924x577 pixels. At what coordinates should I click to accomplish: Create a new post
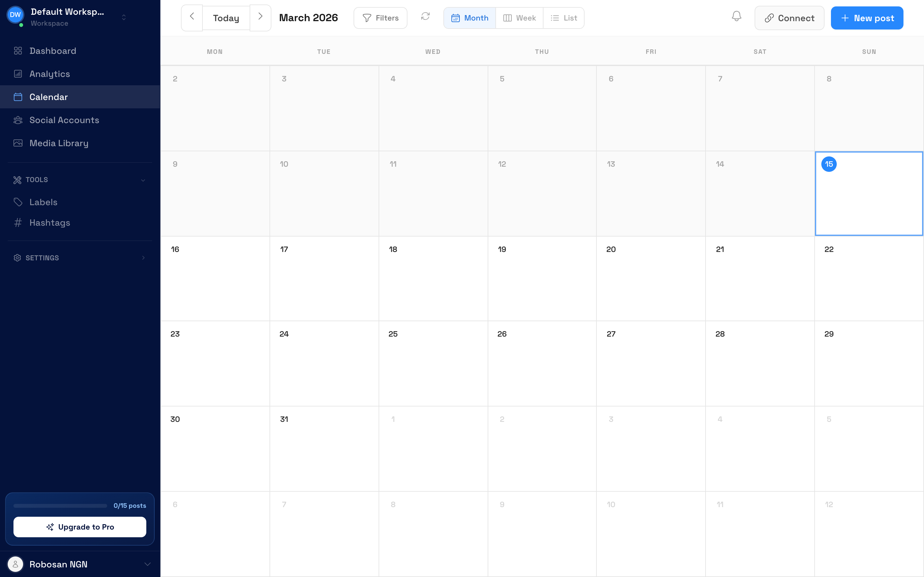coord(867,18)
